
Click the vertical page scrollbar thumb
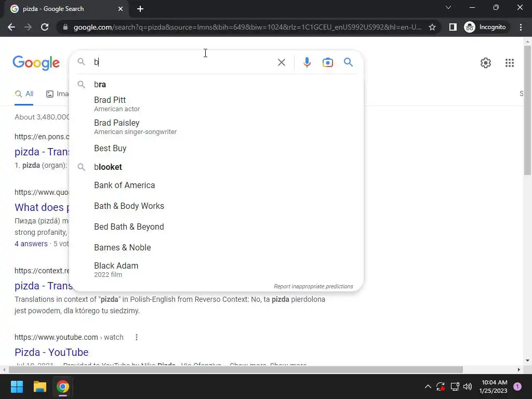point(527,110)
